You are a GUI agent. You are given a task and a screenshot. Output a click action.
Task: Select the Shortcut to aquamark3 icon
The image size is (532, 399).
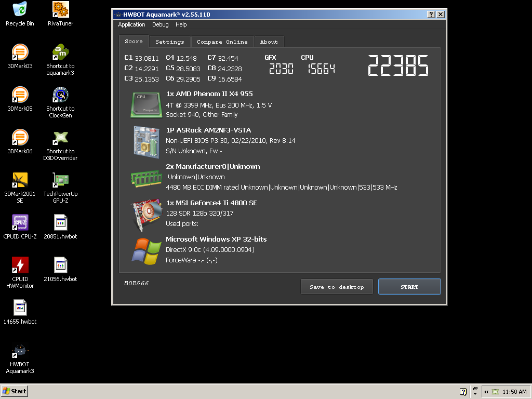60,60
